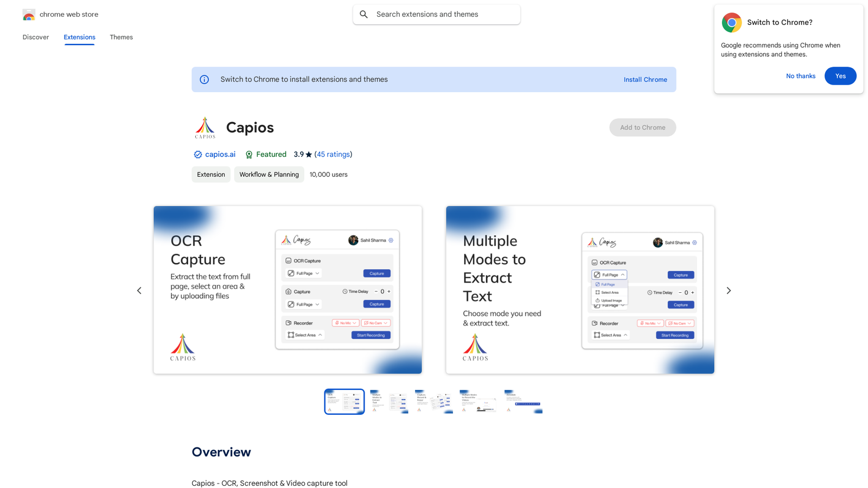Viewport: 868px width, 488px height.
Task: Select the fifth carousel thumbnail
Action: coord(524,402)
